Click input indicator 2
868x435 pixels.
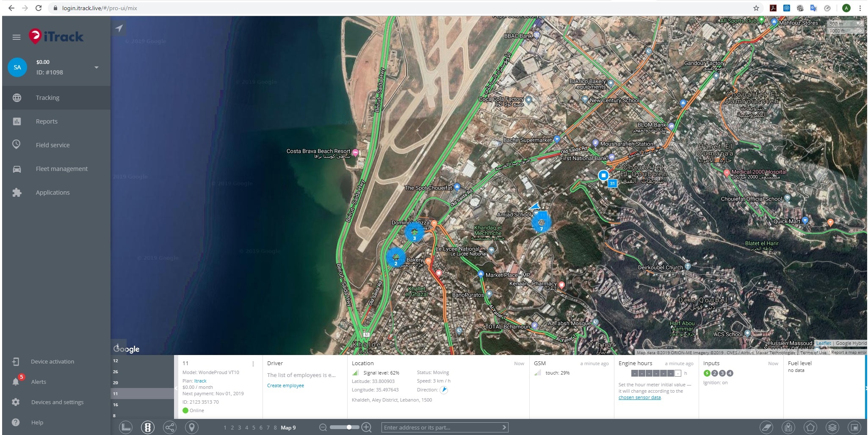(x=714, y=373)
